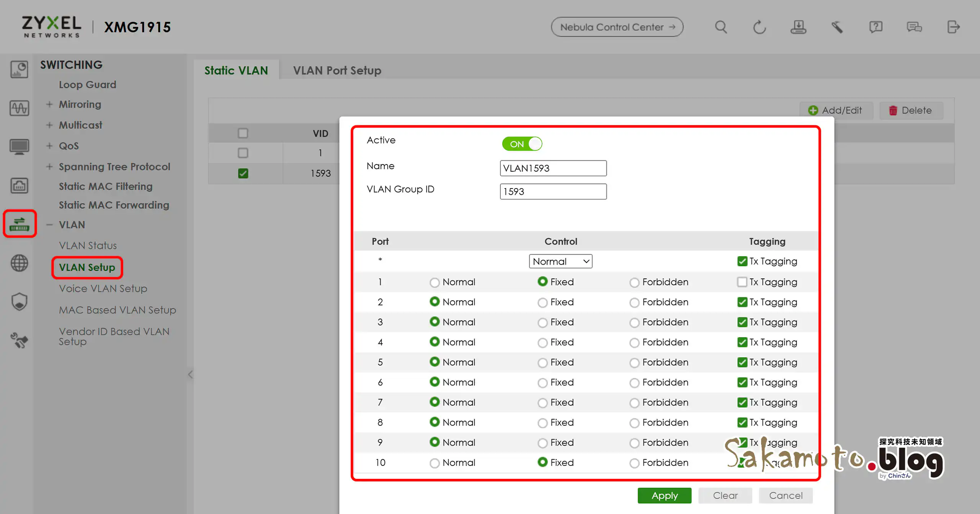980x514 pixels.
Task: Click the refresh/reload icon in header
Action: point(759,27)
